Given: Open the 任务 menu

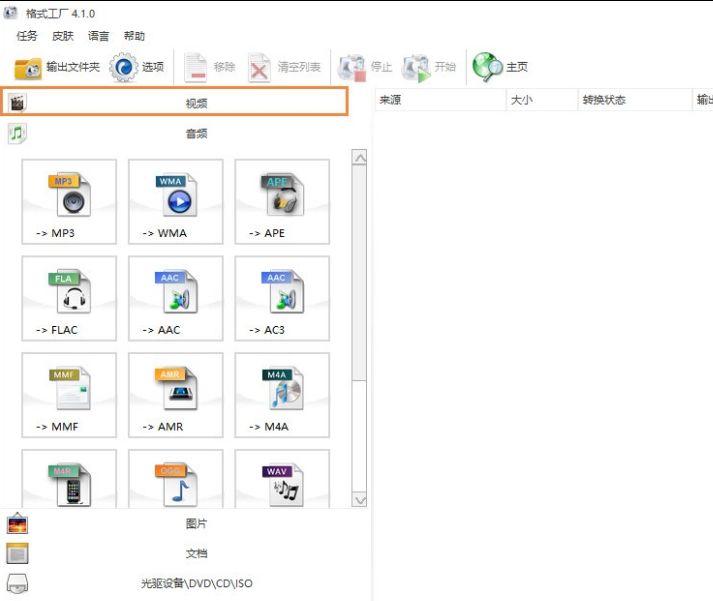Looking at the screenshot, I should click(27, 36).
